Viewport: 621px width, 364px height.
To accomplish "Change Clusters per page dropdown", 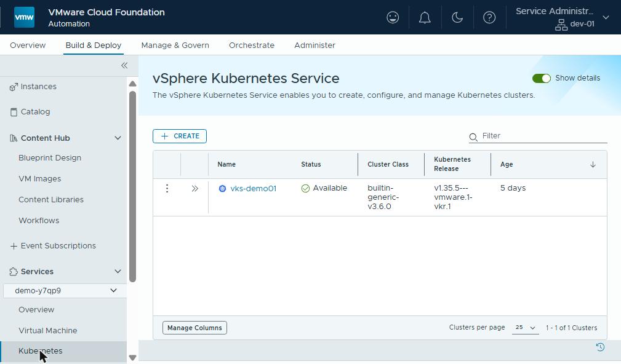I will [525, 328].
